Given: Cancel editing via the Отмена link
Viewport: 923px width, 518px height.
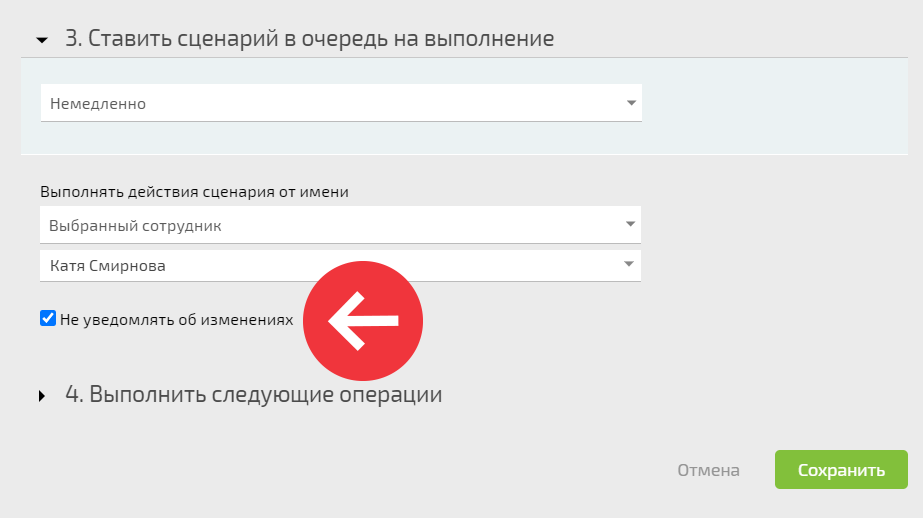Looking at the screenshot, I should pyautogui.click(x=708, y=470).
